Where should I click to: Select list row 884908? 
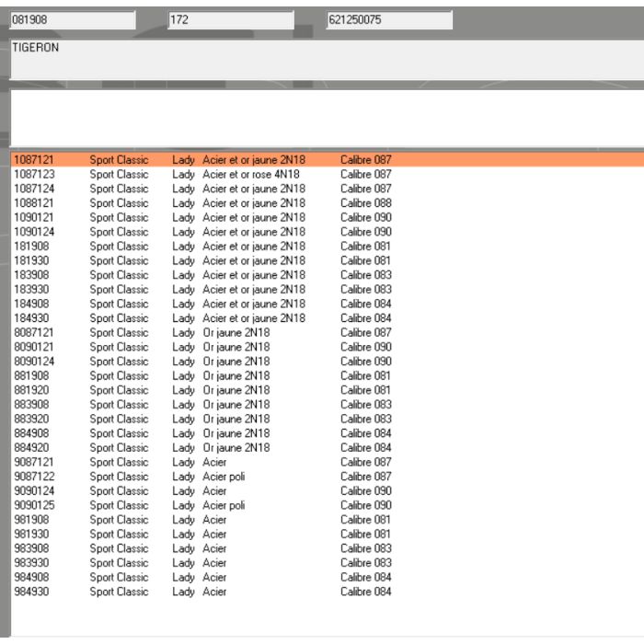327,433
